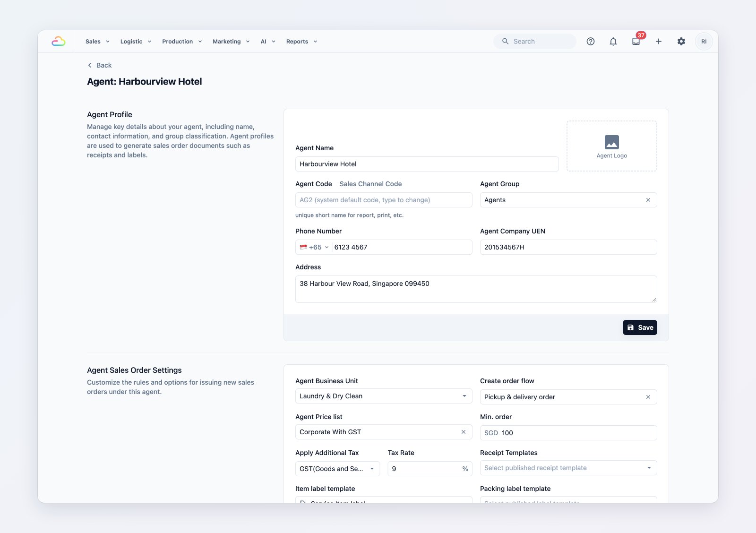Click the Agent Code input field
This screenshot has width=756, height=533.
[384, 200]
